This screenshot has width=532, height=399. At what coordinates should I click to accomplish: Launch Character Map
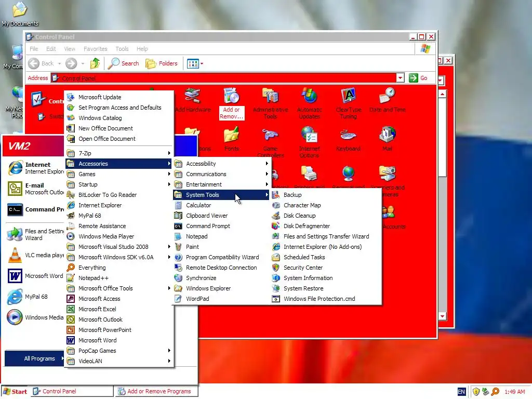[326, 205]
